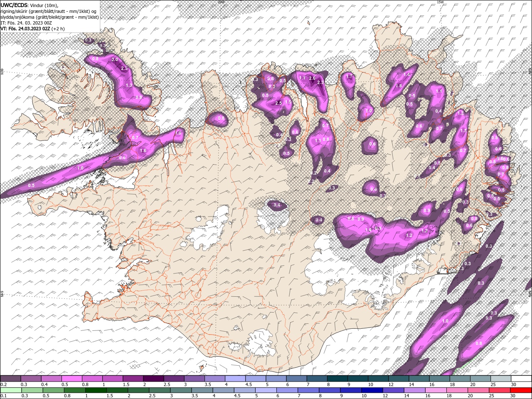Click the 2.0 snowfall value over the Westfjords
The height and width of the screenshot is (399, 532).
point(115,60)
